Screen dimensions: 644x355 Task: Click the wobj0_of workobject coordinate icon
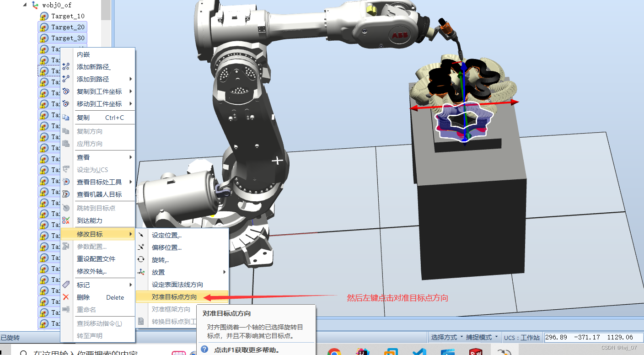tap(35, 5)
